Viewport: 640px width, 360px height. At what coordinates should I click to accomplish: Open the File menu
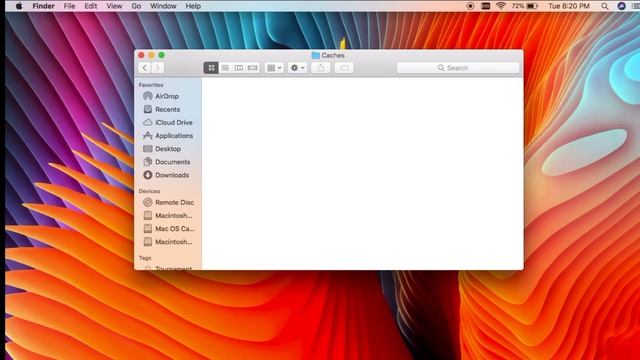point(69,6)
